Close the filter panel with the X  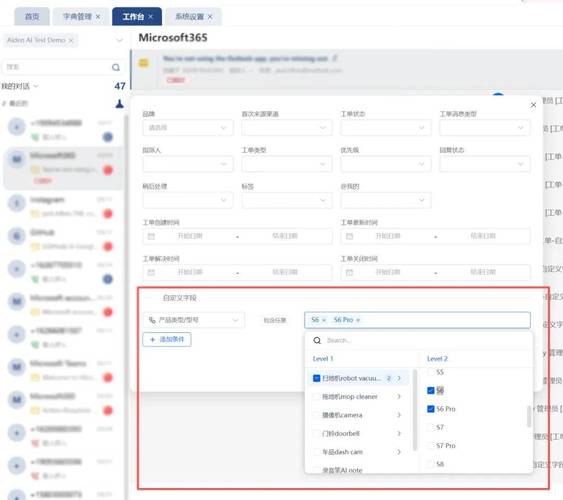(x=533, y=105)
